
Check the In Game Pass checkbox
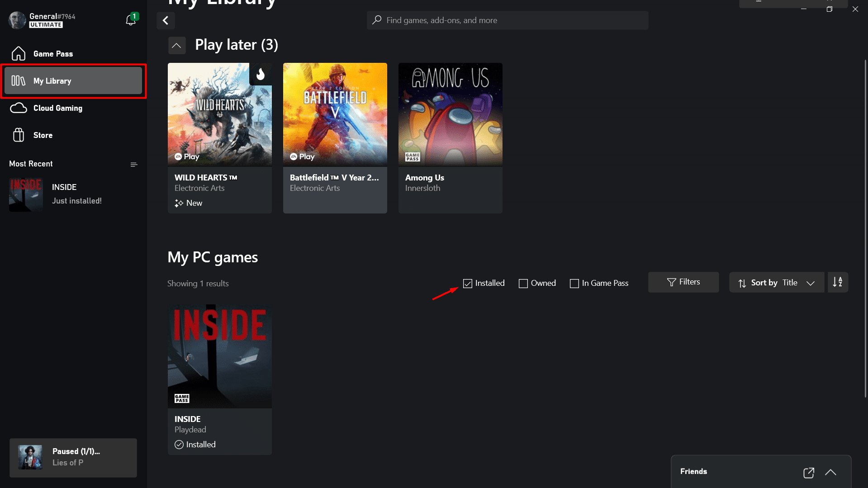pos(574,284)
